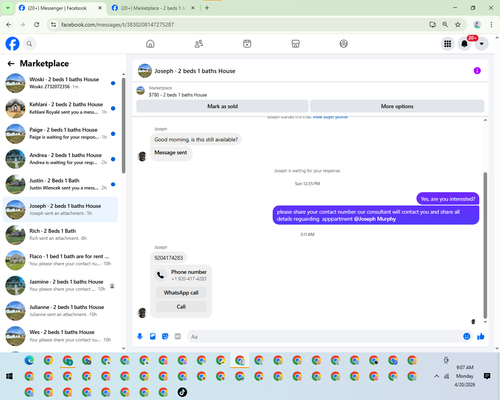
Task: Click WhatsApp call button
Action: (x=181, y=292)
